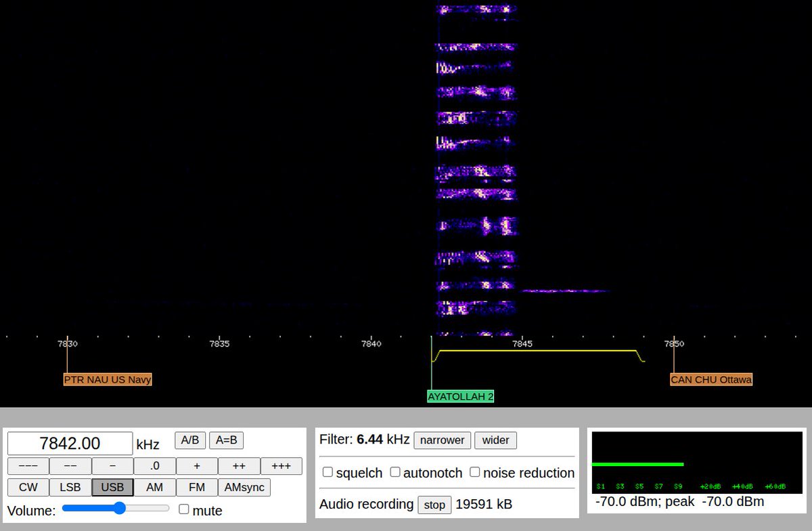The width and height of the screenshot is (812, 531).
Task: Tune down with the triple minus button
Action: point(28,466)
